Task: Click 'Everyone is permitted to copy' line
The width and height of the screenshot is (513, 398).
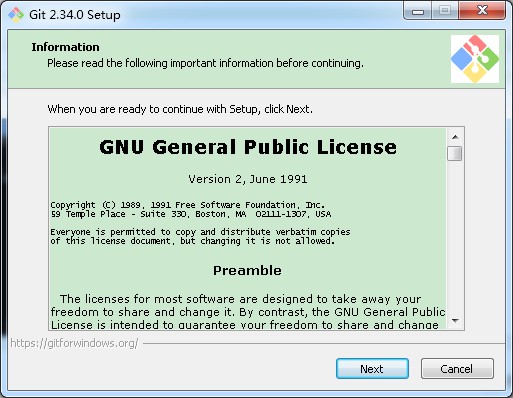Action: pos(200,232)
